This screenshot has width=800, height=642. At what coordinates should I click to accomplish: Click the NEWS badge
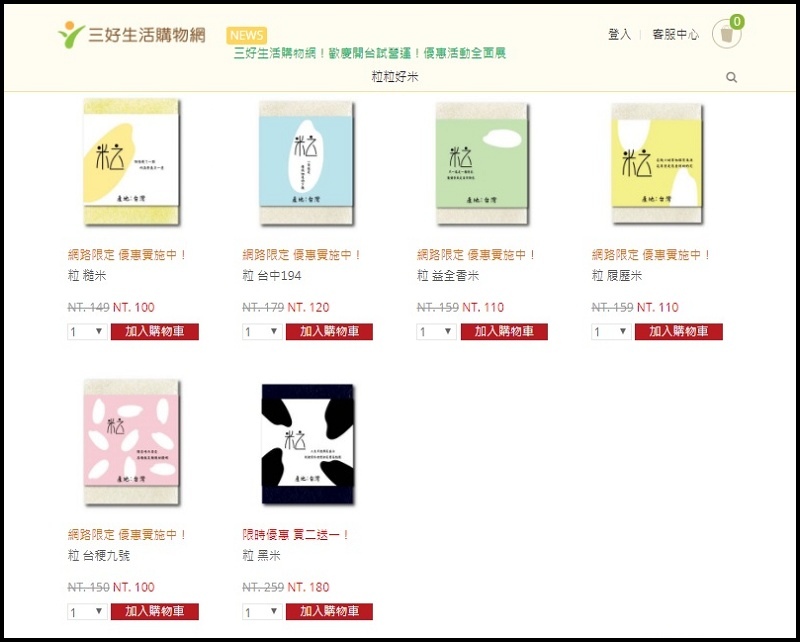click(246, 35)
